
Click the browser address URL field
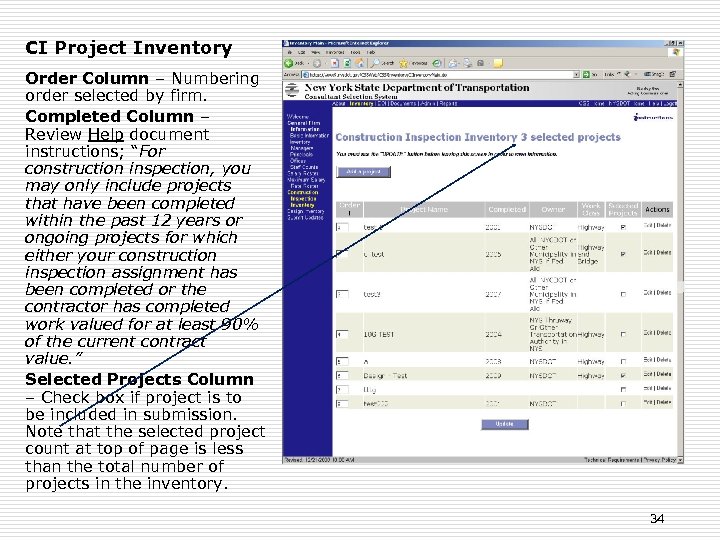click(438, 74)
